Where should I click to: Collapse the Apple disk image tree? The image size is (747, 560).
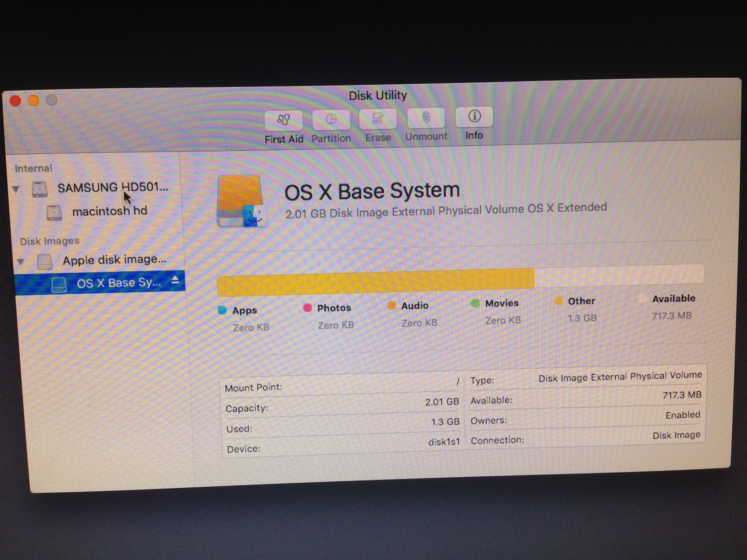(x=21, y=262)
